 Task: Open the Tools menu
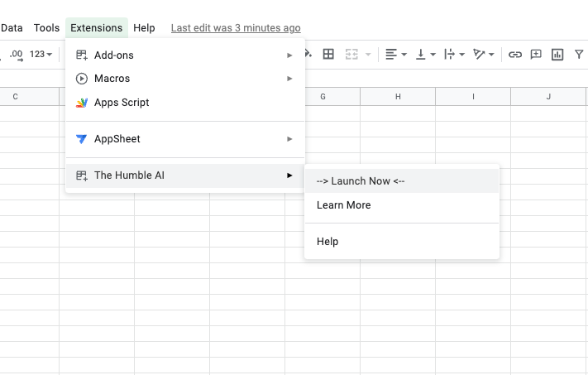tap(46, 28)
